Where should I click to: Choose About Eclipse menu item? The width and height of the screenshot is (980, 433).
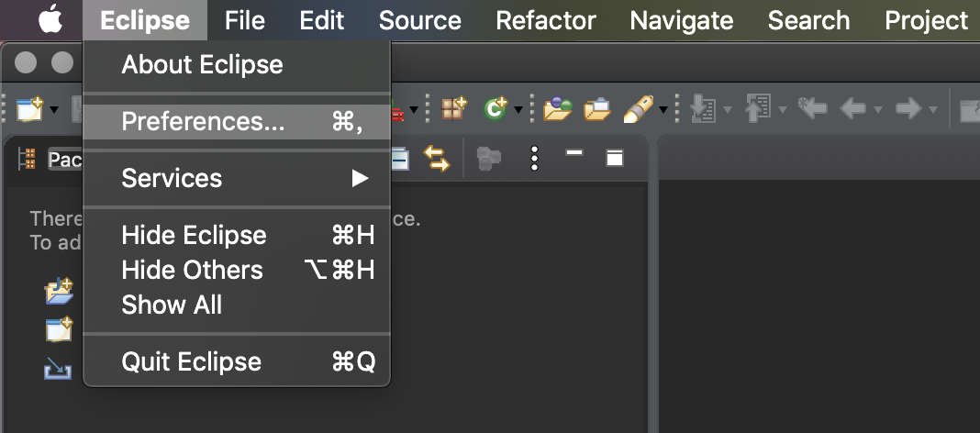click(x=202, y=65)
